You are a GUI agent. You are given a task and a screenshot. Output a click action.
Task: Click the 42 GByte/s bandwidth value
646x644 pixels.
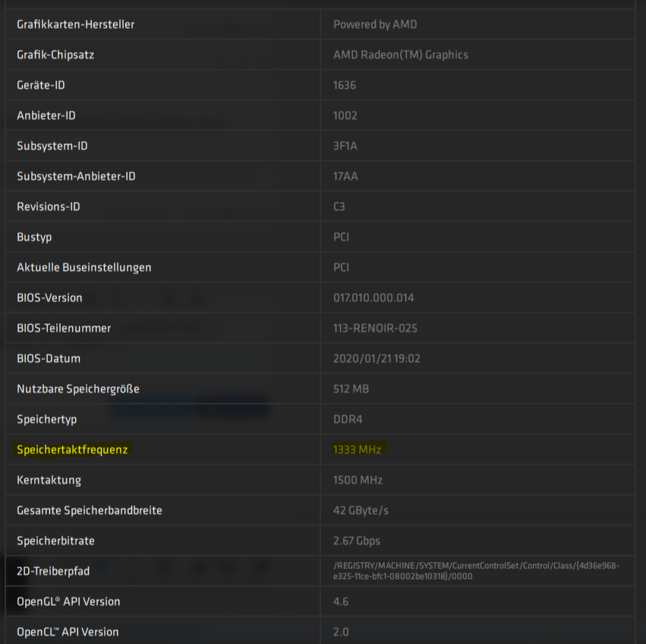click(x=361, y=510)
